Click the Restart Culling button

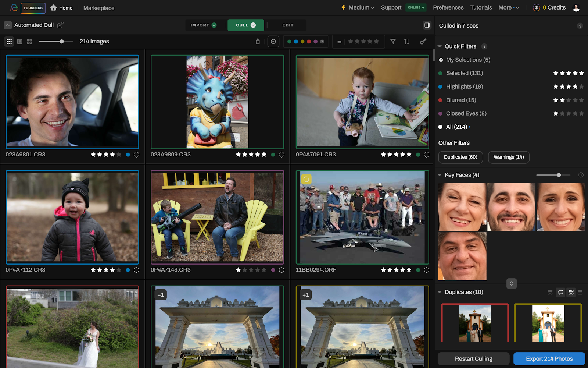[x=473, y=359]
